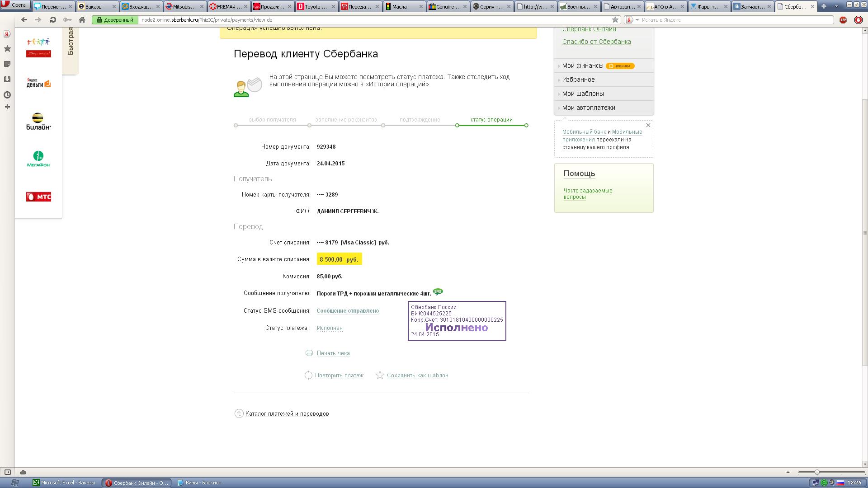Open the password key icon in the toolbar
Viewport: 868px width, 488px height.
(x=67, y=20)
